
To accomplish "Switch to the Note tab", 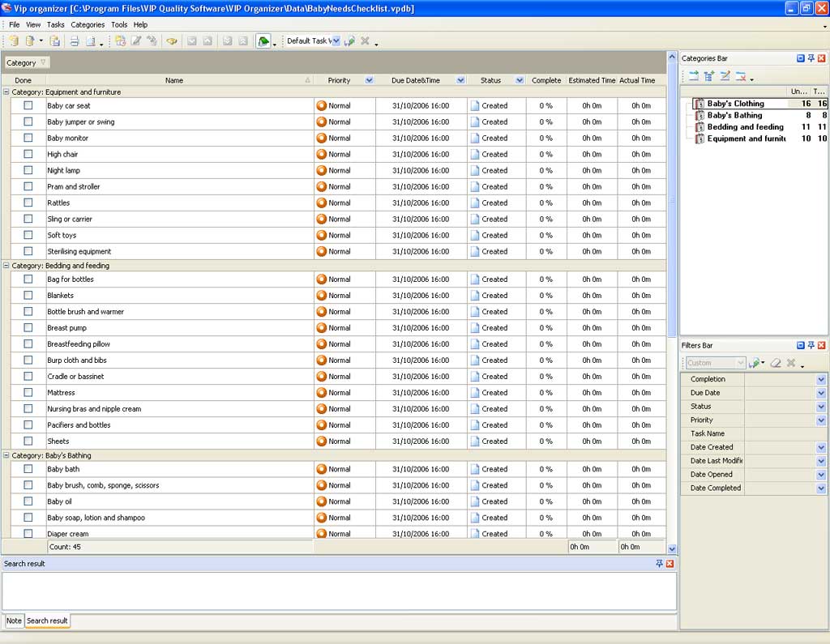I will (x=14, y=621).
